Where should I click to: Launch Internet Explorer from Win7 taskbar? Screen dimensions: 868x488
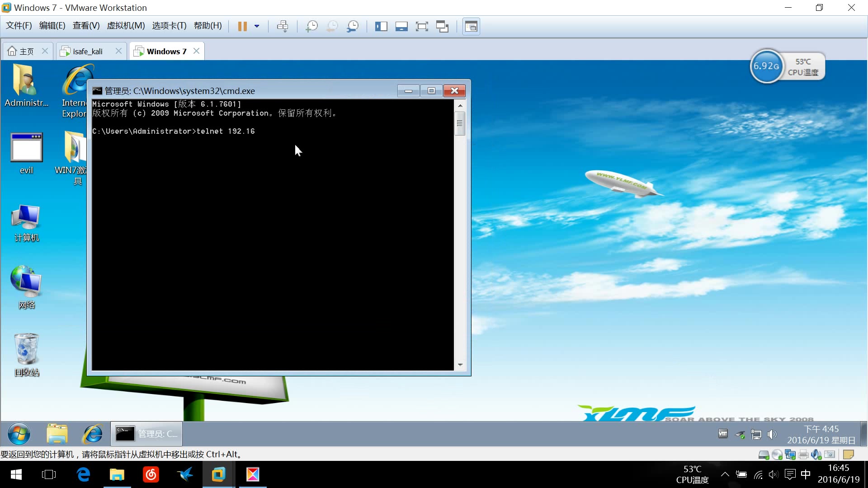(92, 434)
